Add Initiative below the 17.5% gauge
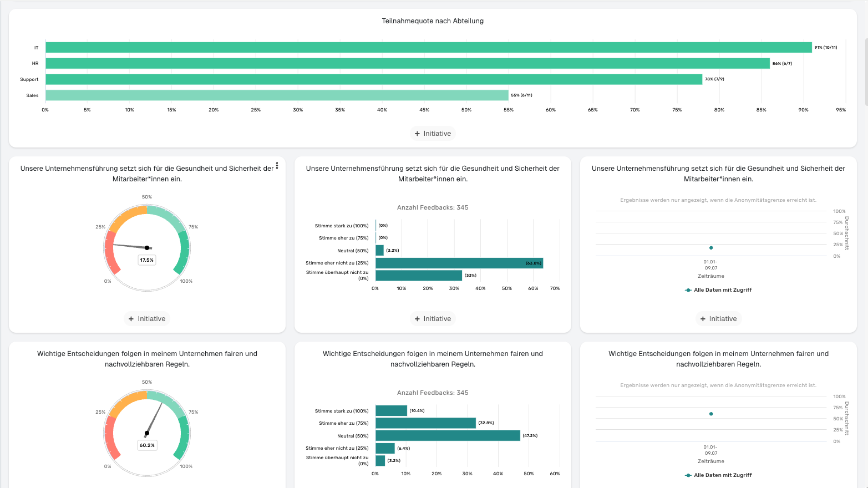 (147, 319)
